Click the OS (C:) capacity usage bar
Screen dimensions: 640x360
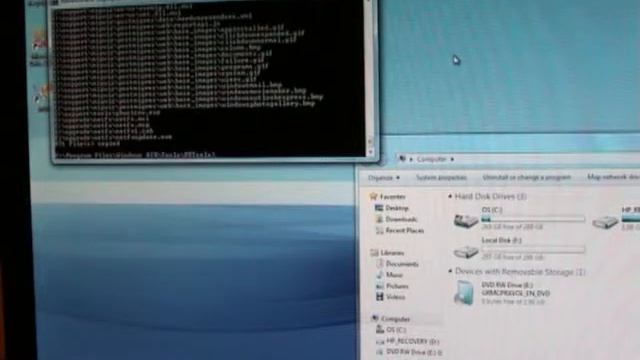533,219
